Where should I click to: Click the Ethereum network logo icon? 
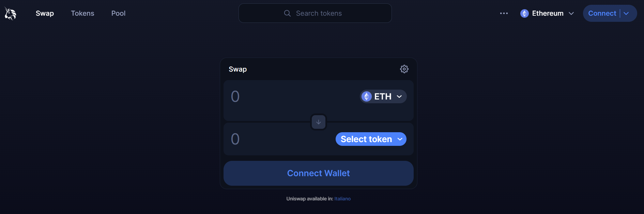[x=524, y=13]
